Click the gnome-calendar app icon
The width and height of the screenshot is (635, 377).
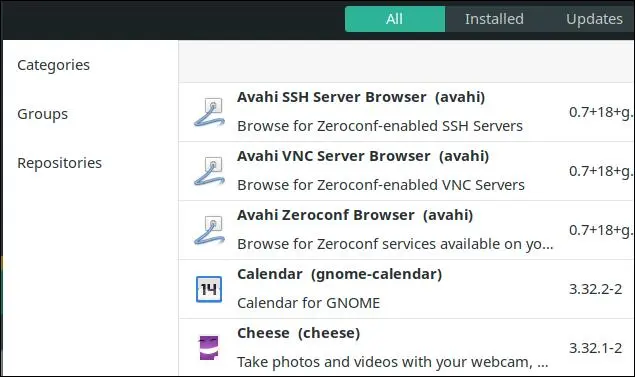coord(209,289)
